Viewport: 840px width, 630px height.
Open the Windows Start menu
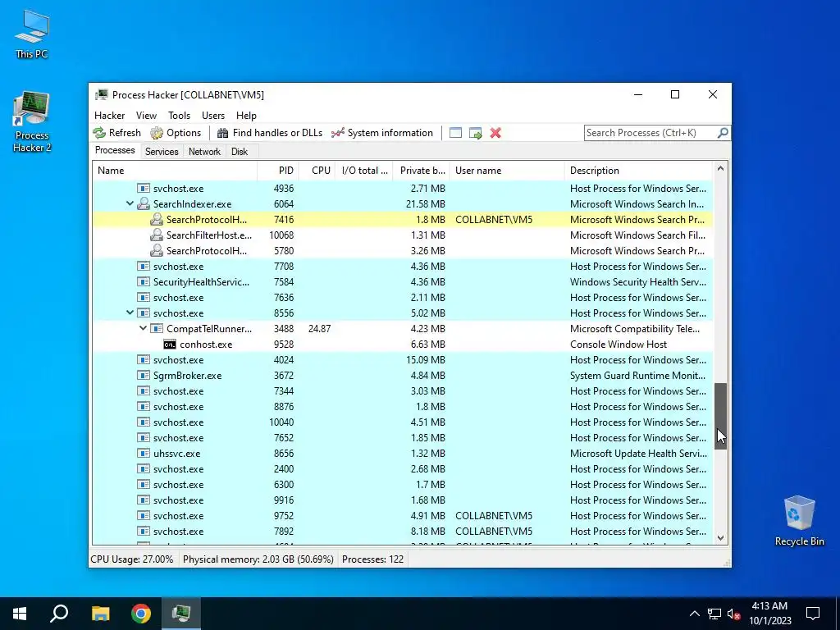click(20, 614)
